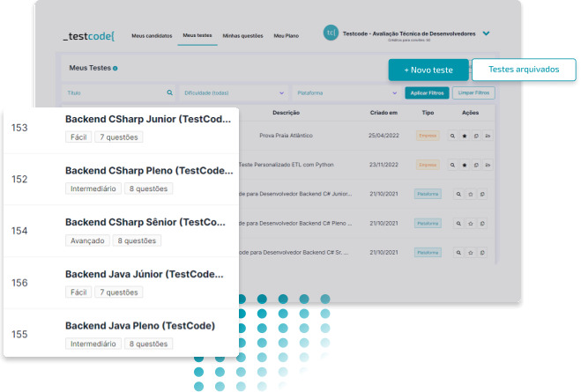View details of the Prova Praia Atlântico test
The height and width of the screenshot is (392, 581).
pos(453,137)
